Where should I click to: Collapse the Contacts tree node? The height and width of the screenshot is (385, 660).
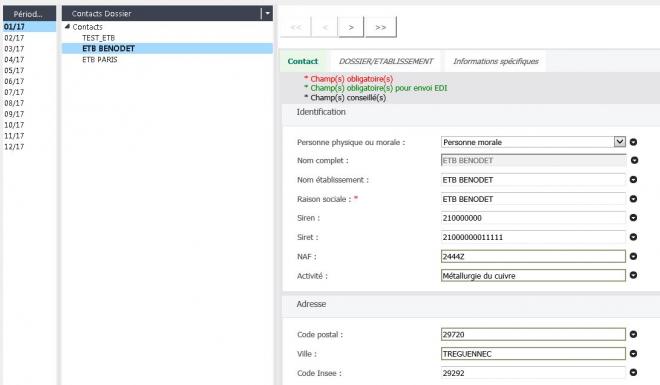pos(67,27)
